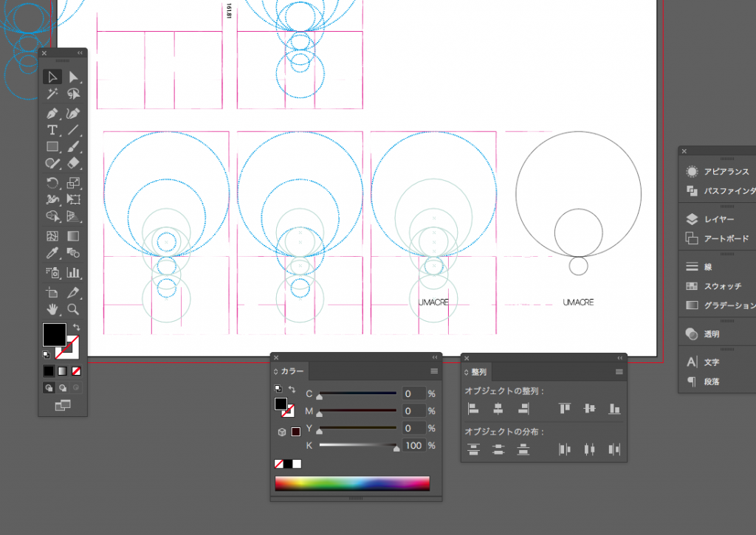Click the K slider in color panel

tap(358, 445)
